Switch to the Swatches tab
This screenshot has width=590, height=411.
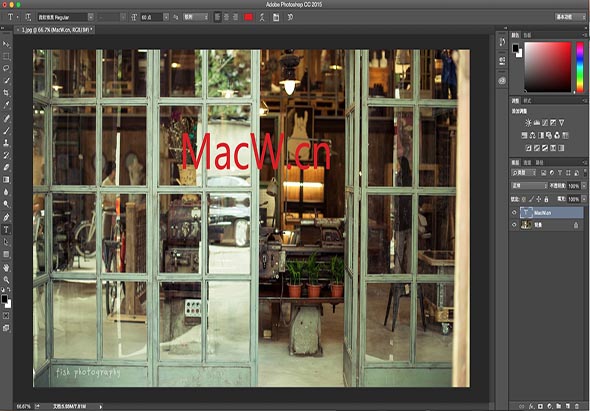pyautogui.click(x=527, y=35)
